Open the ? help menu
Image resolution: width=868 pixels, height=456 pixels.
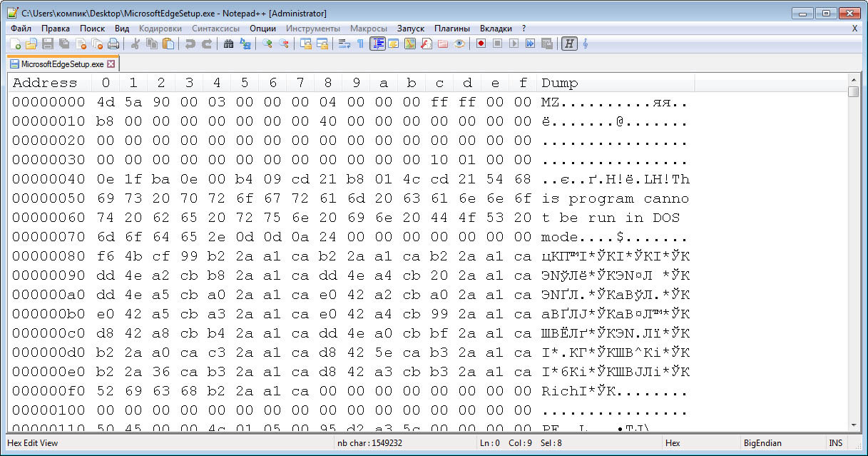524,29
